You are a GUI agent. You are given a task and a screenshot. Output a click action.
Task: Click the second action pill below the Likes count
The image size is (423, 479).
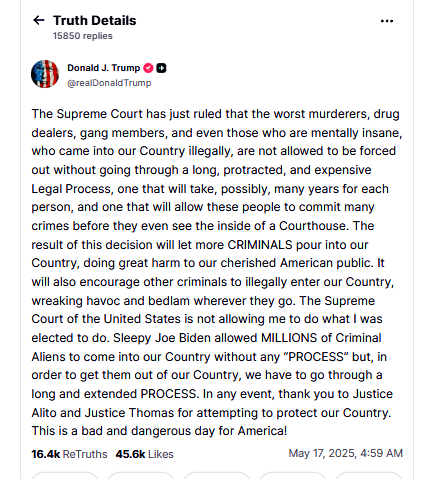[x=141, y=476]
